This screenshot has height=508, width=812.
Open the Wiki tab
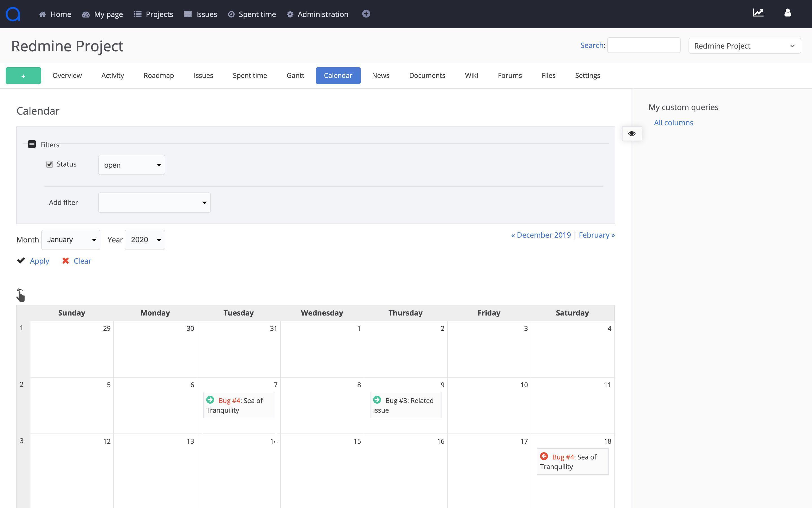(x=471, y=76)
